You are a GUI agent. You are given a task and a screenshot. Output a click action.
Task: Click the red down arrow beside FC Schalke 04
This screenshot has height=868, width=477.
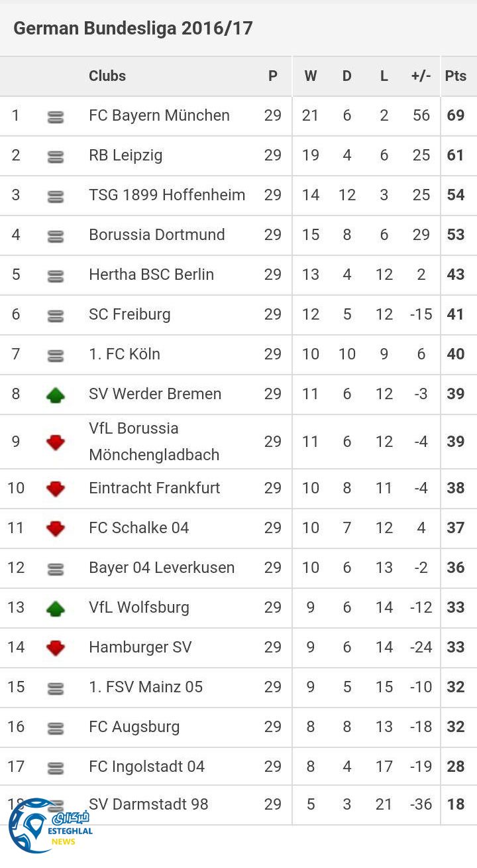click(56, 528)
